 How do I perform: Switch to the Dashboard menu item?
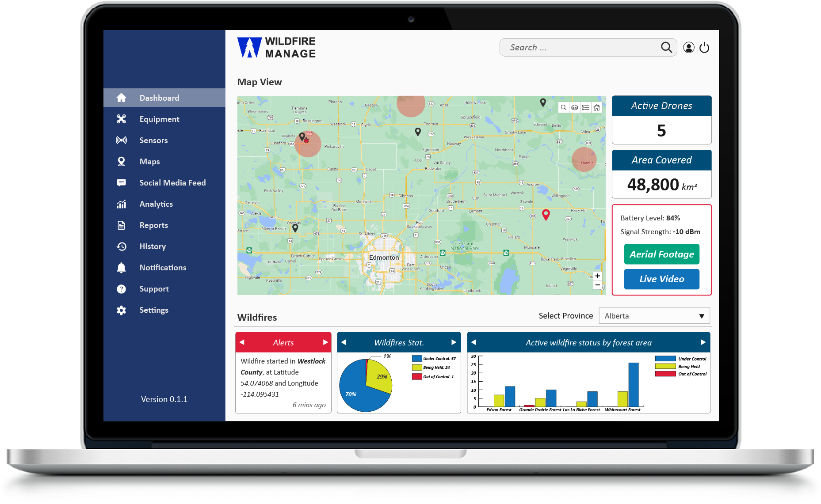coord(159,98)
